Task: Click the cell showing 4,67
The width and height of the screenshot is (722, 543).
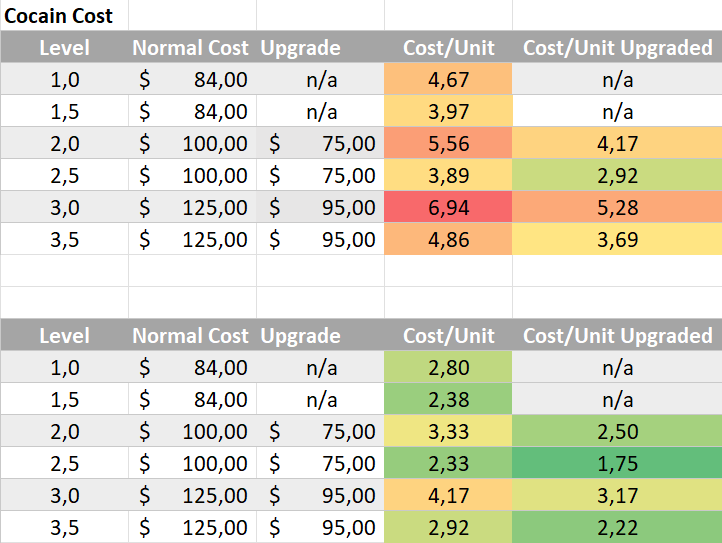Action: click(x=448, y=80)
